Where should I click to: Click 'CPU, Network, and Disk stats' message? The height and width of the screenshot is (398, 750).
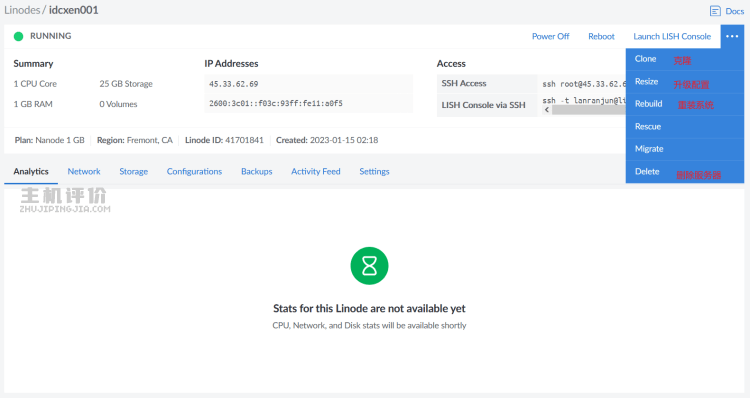[x=369, y=325]
